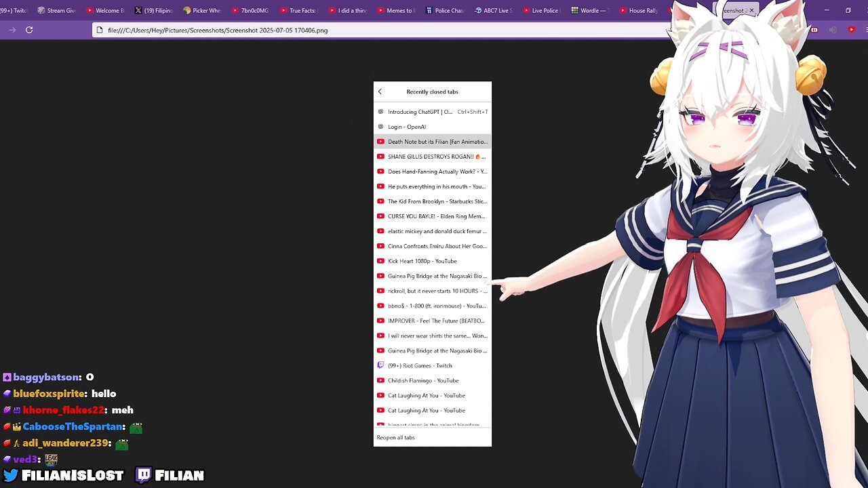868x488 pixels.
Task: Switch to the I did a thing tab
Action: point(347,10)
